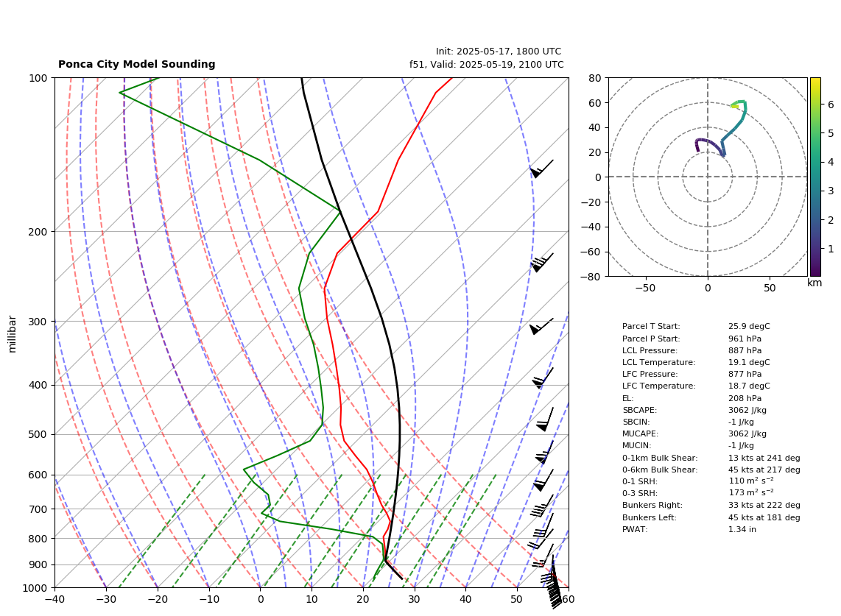Click "f51, Valid: 2025-05-19, 2100 UTC" line

click(x=487, y=64)
